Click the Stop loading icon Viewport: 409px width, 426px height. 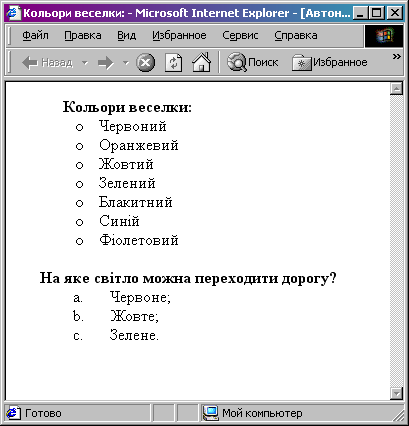coord(145,62)
